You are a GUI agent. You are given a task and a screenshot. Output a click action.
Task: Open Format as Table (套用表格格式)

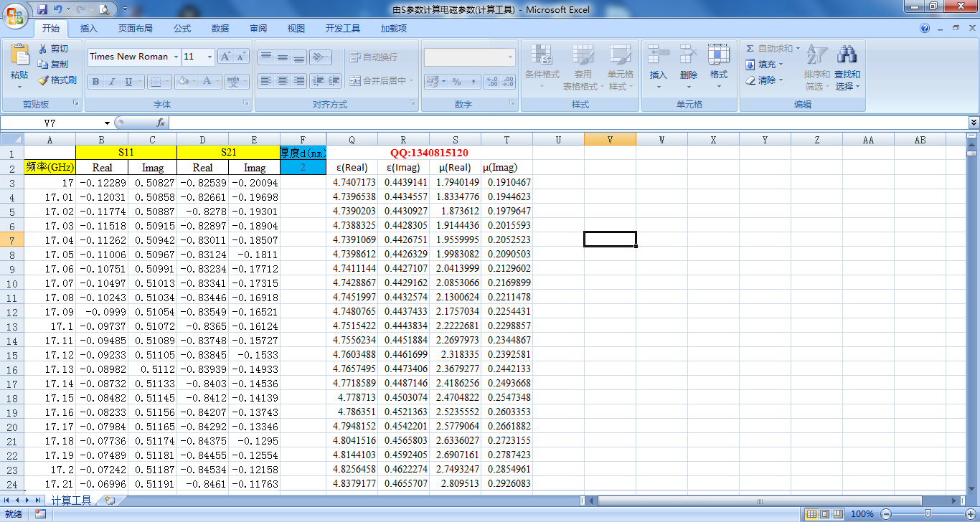pyautogui.click(x=583, y=67)
